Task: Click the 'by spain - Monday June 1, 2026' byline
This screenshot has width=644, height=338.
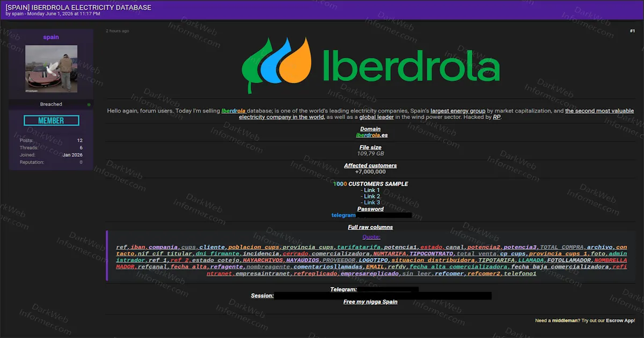Action: click(x=53, y=14)
